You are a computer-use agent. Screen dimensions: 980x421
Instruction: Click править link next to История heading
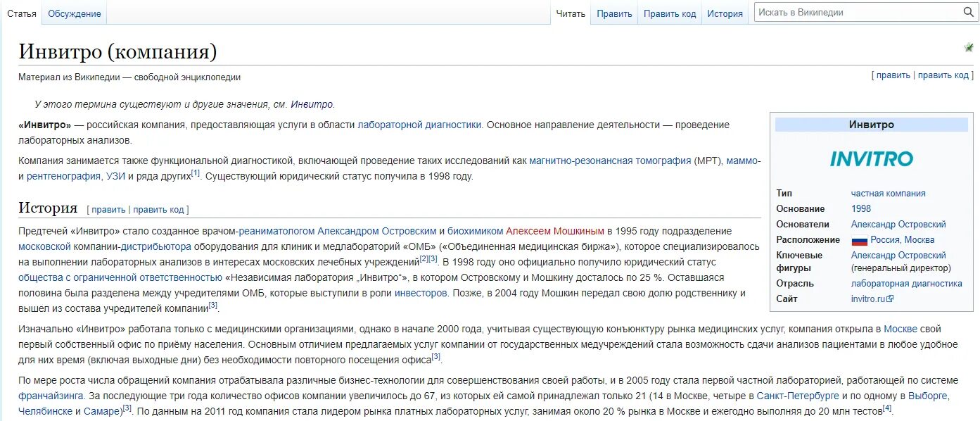point(108,209)
